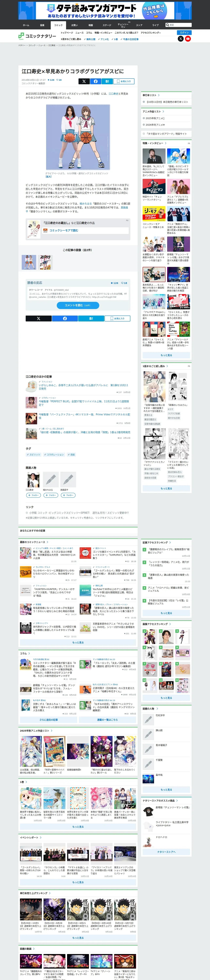
Task: Click the Hatena B! bookmark button under the title
Action: [107, 81]
